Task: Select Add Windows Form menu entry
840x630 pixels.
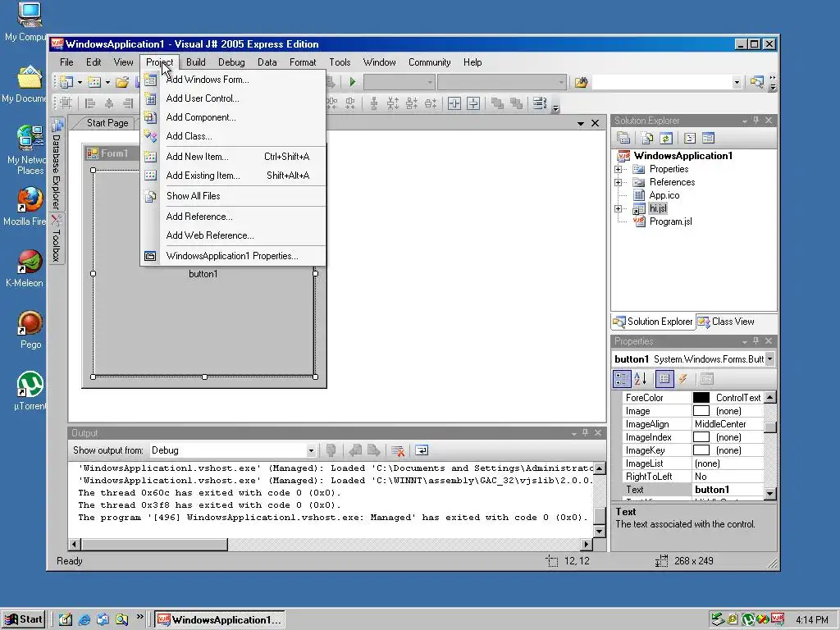Action: click(x=234, y=80)
